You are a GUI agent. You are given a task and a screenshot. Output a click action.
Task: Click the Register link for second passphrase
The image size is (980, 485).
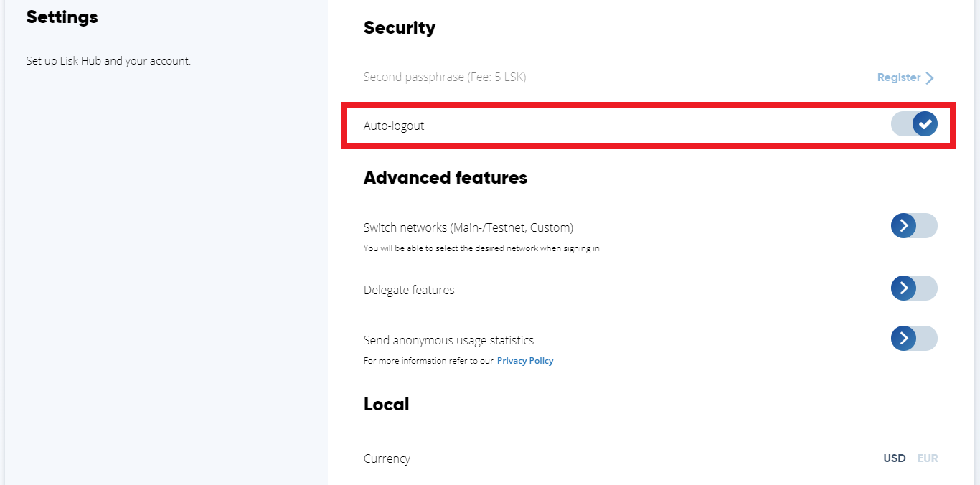[898, 77]
